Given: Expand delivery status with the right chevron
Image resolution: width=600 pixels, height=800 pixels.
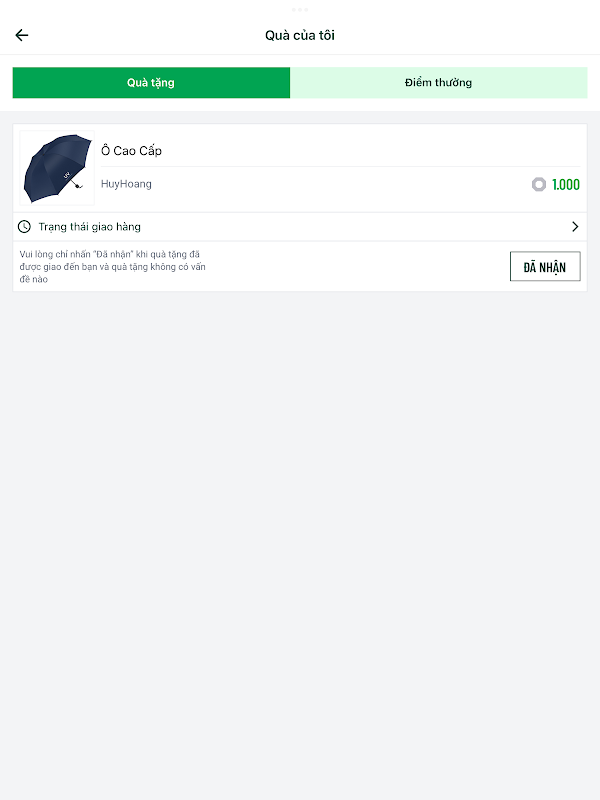Looking at the screenshot, I should [x=575, y=227].
